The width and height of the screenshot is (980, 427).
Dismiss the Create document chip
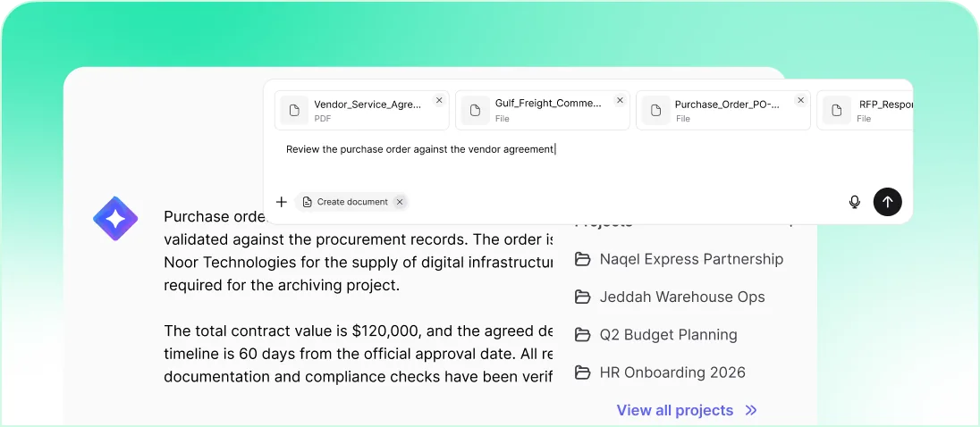(400, 202)
